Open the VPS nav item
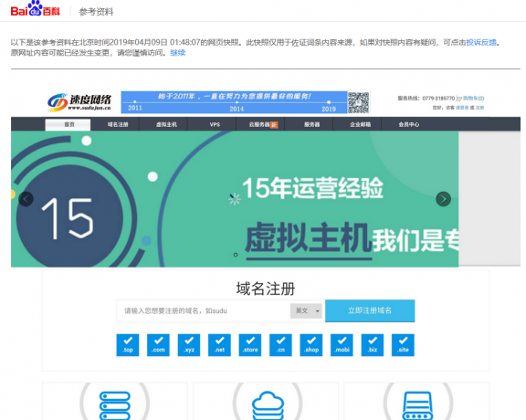 (215, 124)
